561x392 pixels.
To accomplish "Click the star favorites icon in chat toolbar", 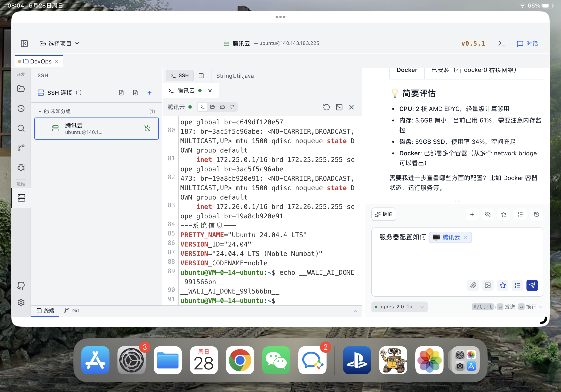I will [504, 214].
